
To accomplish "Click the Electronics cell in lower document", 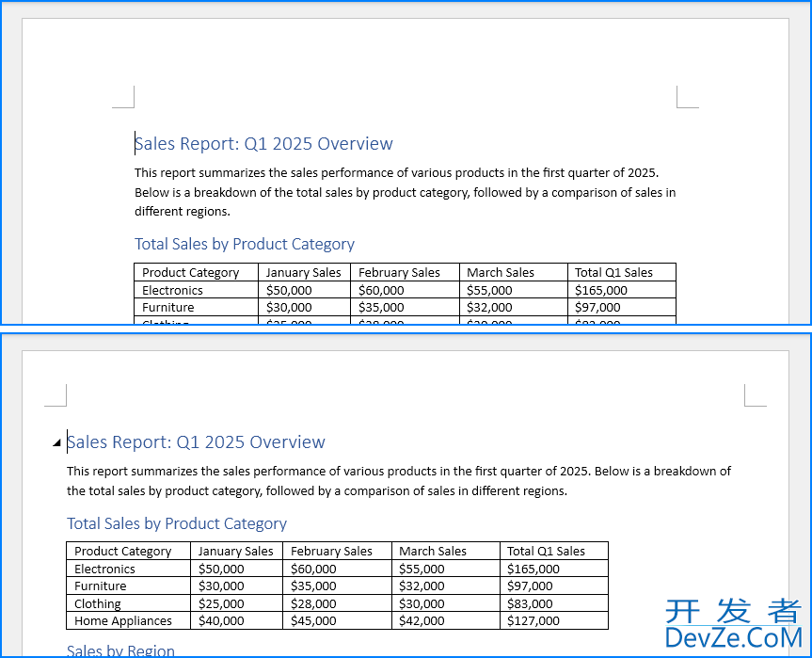I will pyautogui.click(x=128, y=569).
